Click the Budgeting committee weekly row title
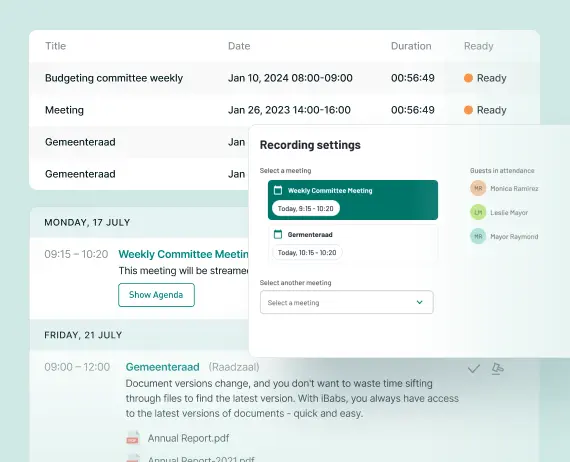Screen dimensions: 570x462 click(114, 78)
